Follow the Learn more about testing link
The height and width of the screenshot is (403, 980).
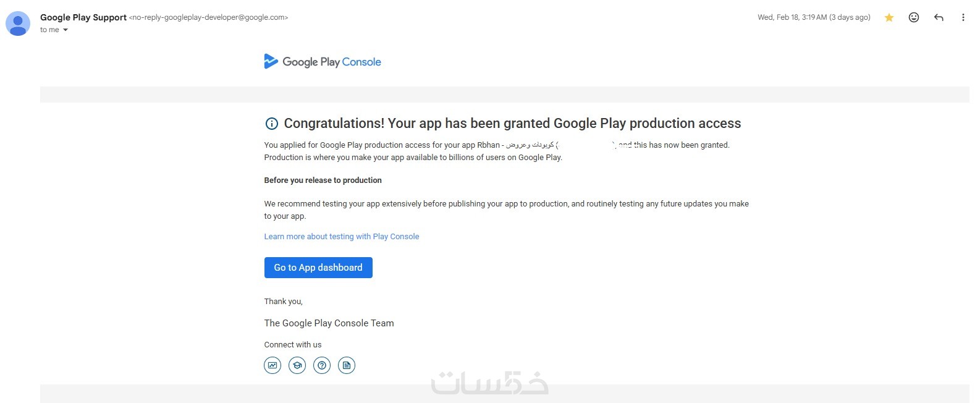[342, 237]
